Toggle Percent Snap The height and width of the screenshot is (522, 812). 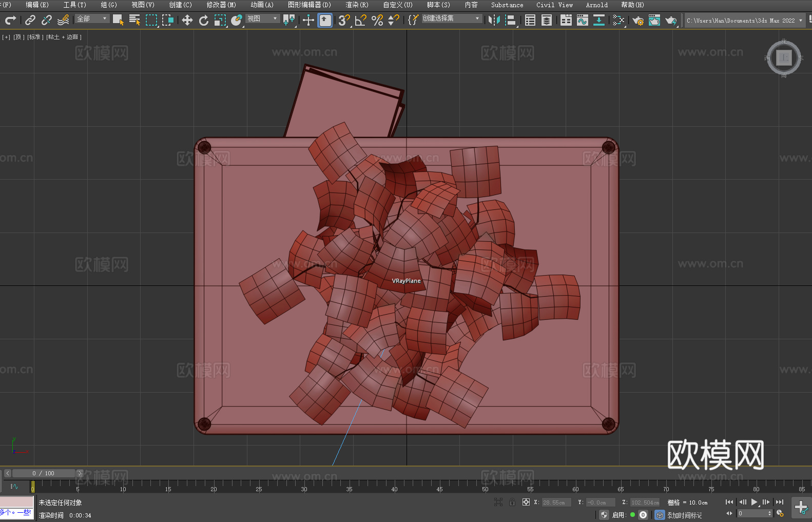[377, 20]
